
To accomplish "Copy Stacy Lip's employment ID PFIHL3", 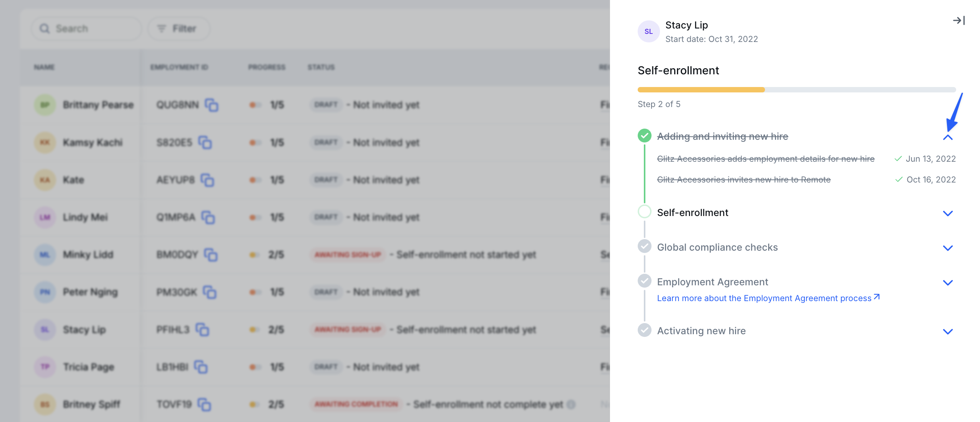I will click(x=202, y=330).
